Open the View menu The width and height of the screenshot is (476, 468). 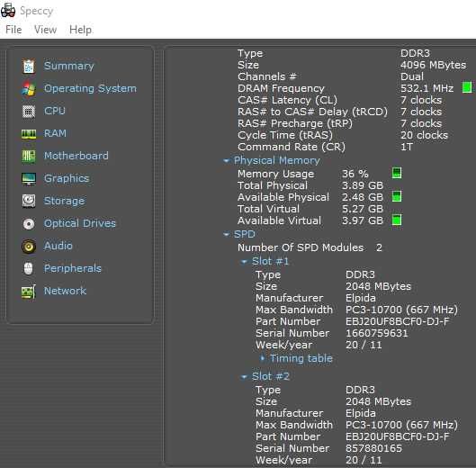(46, 30)
